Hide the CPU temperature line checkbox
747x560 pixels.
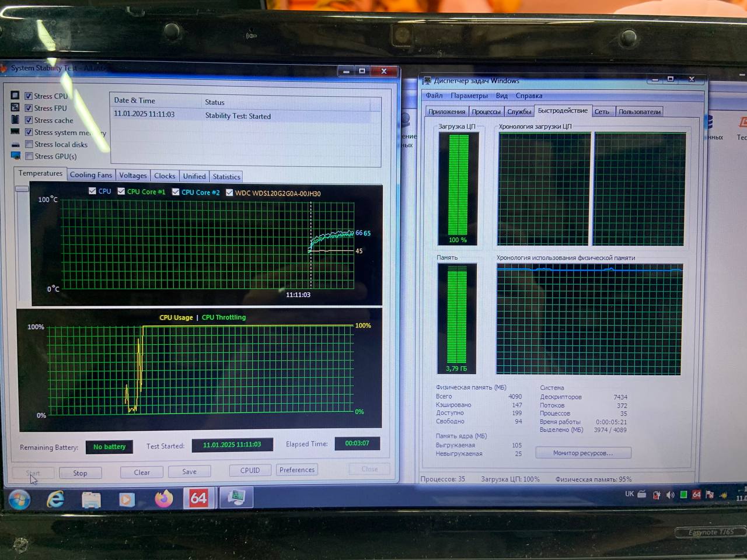(92, 191)
